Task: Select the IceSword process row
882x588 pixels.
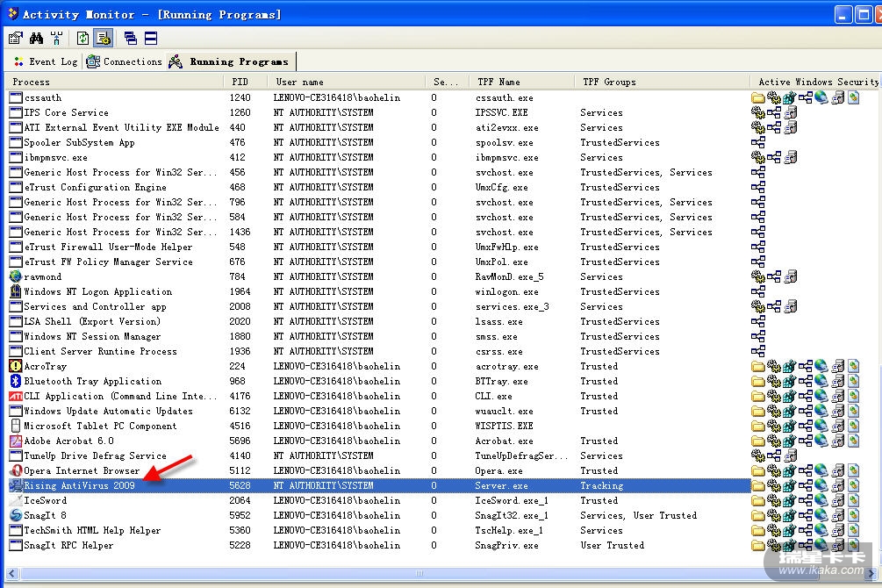Action: pos(378,500)
